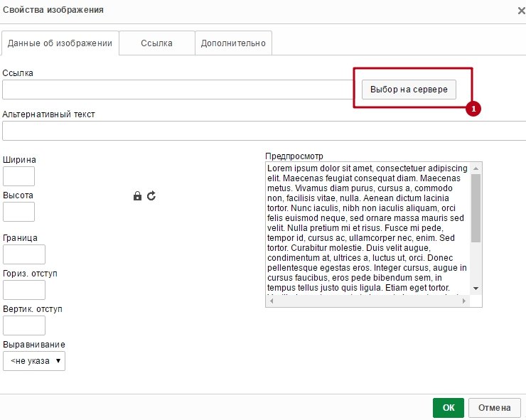
Task: Click the preview scroll-up arrow
Action: coord(476,168)
